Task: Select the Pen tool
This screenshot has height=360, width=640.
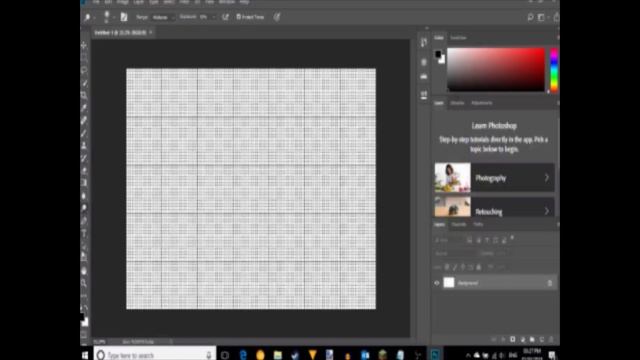Action: click(x=84, y=221)
